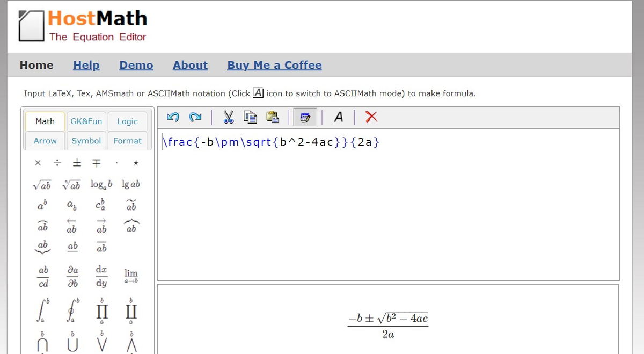
Task: Insert the square root symbol
Action: click(x=42, y=184)
